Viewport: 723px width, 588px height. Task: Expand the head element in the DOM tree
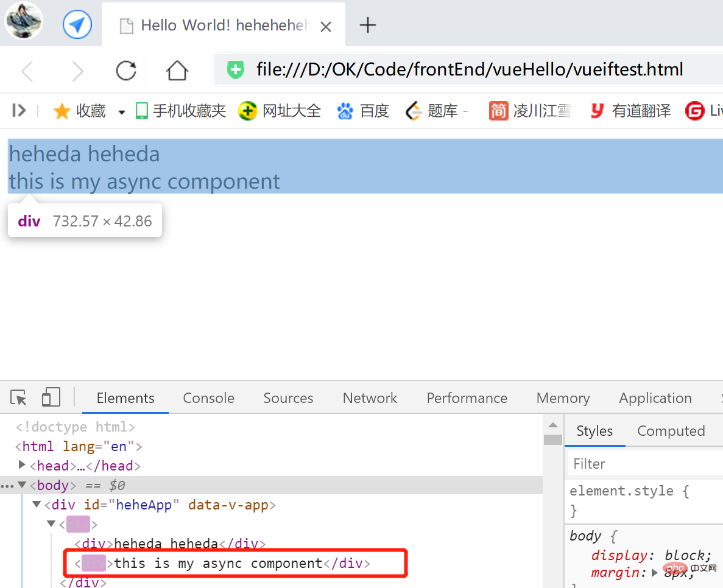pyautogui.click(x=22, y=465)
